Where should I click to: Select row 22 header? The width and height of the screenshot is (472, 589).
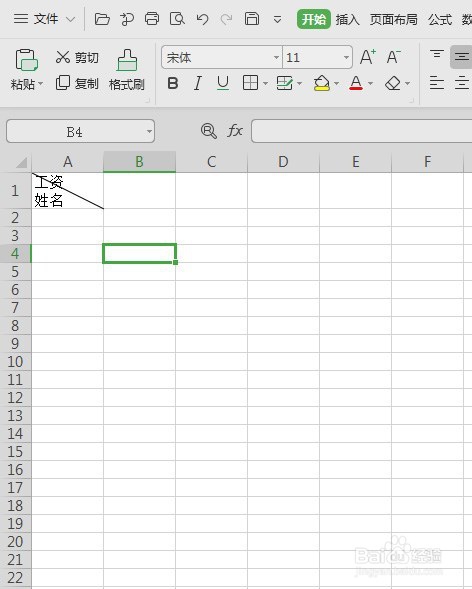pyautogui.click(x=15, y=578)
